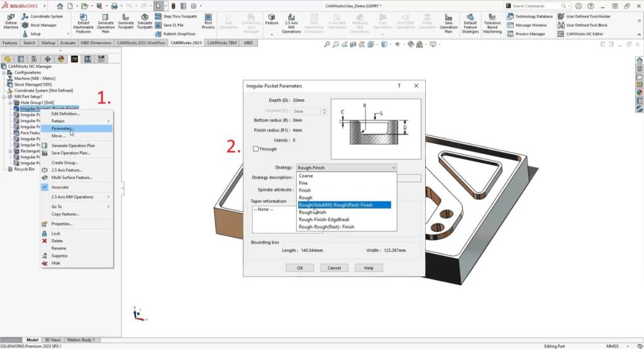The width and height of the screenshot is (644, 349).
Task: Open User Defined Tool/Holder
Action: 584,16
